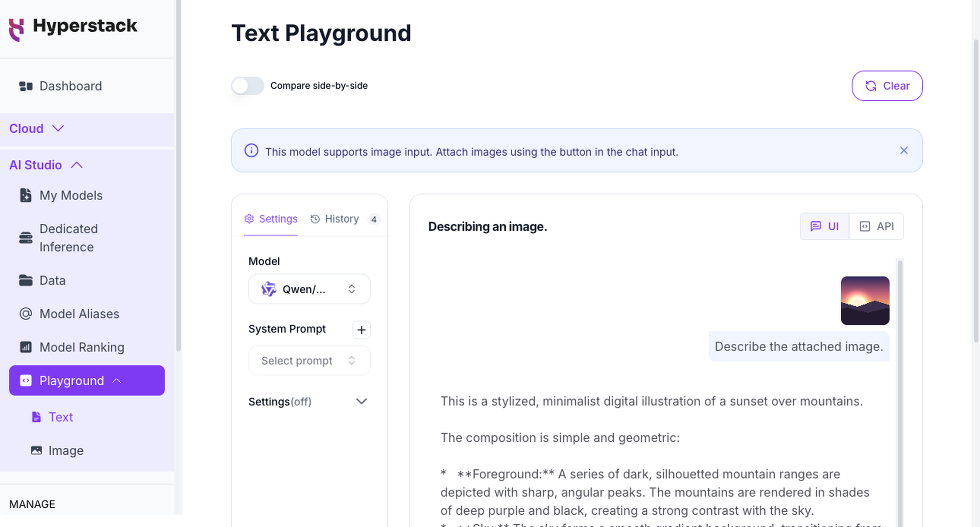Click the Image picture icon

pyautogui.click(x=36, y=450)
